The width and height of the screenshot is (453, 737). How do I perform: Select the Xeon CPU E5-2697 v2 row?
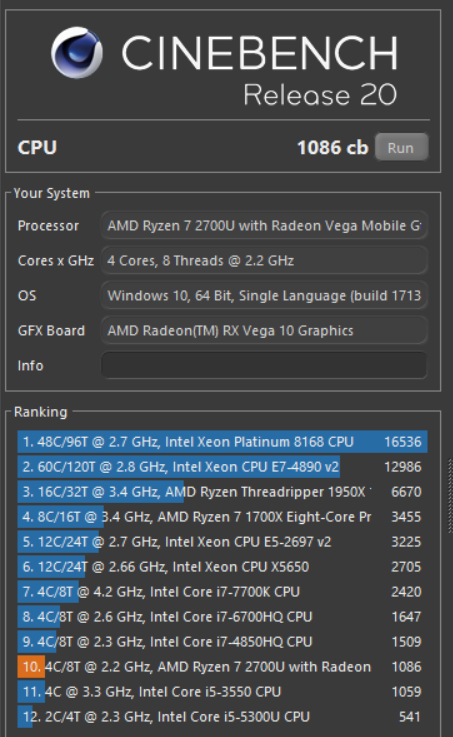(222, 541)
